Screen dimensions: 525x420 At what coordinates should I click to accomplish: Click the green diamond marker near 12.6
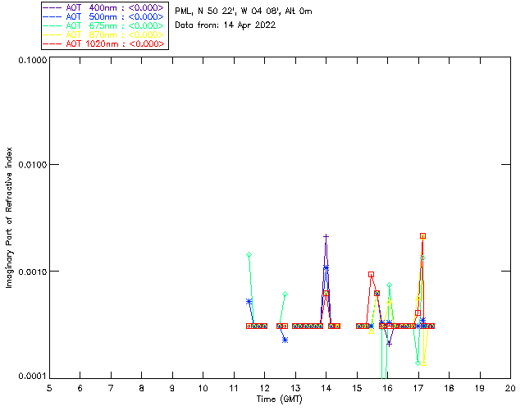(285, 294)
